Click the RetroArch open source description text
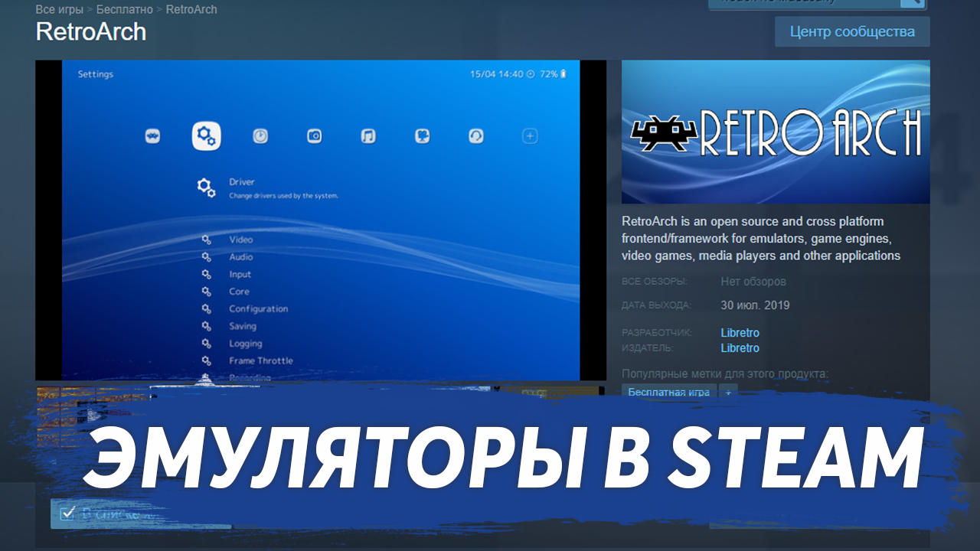This screenshot has width=980, height=551. [761, 239]
